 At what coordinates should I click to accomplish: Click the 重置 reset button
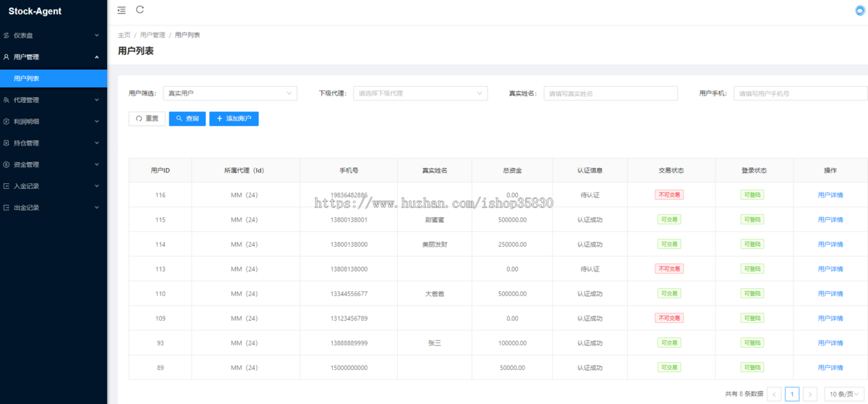[147, 119]
